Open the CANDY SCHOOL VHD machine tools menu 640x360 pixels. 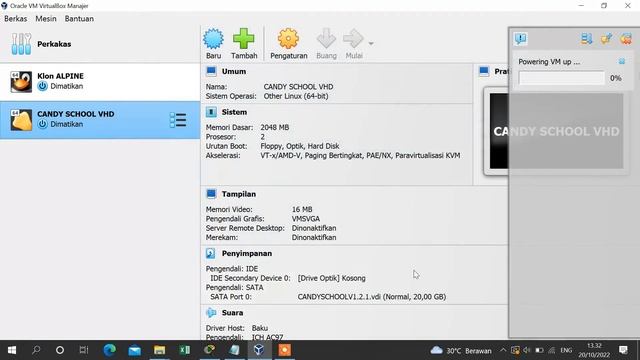click(x=178, y=120)
